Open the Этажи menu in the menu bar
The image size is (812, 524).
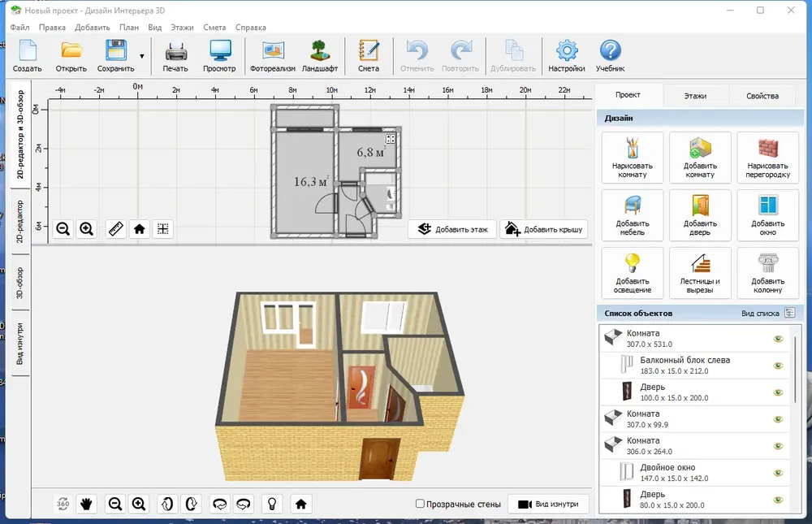(x=182, y=28)
